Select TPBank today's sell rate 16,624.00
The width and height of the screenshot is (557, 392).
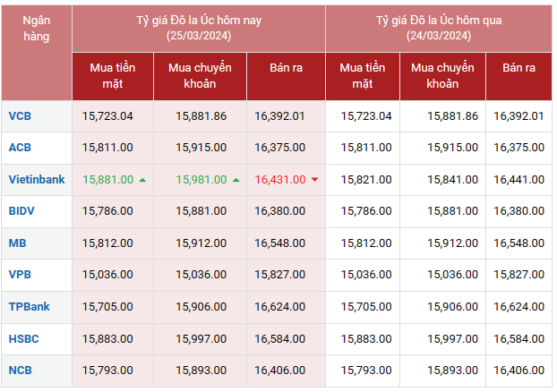point(280,307)
